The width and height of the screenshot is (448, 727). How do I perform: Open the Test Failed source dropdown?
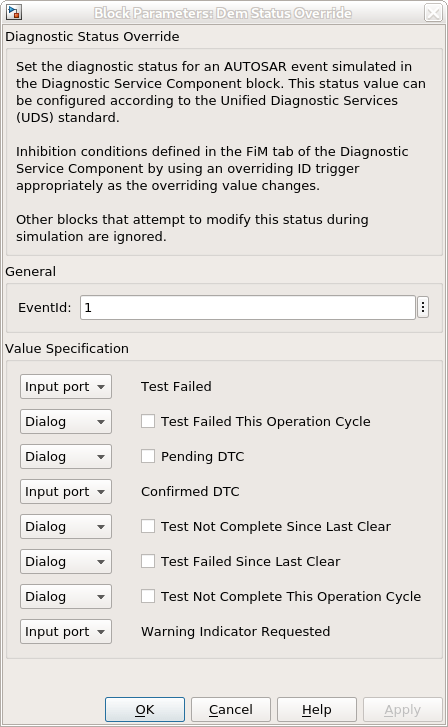point(66,387)
